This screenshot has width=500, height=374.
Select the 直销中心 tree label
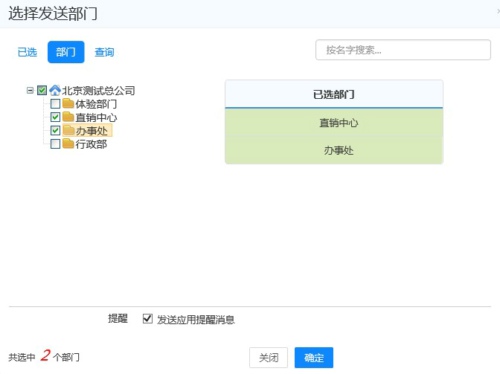(x=96, y=117)
